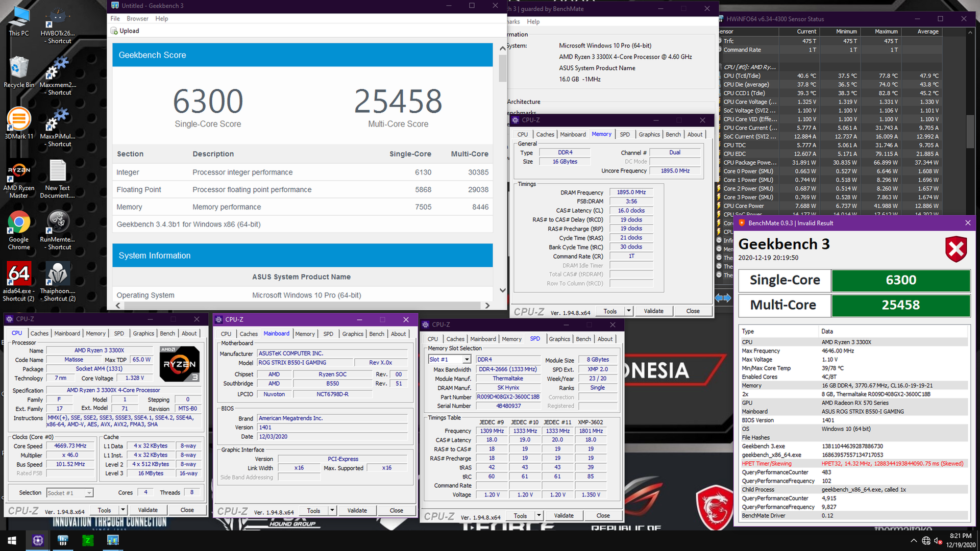Screen dimensions: 980x551
Task: Select Memory row in Geekbench results
Action: (x=303, y=207)
